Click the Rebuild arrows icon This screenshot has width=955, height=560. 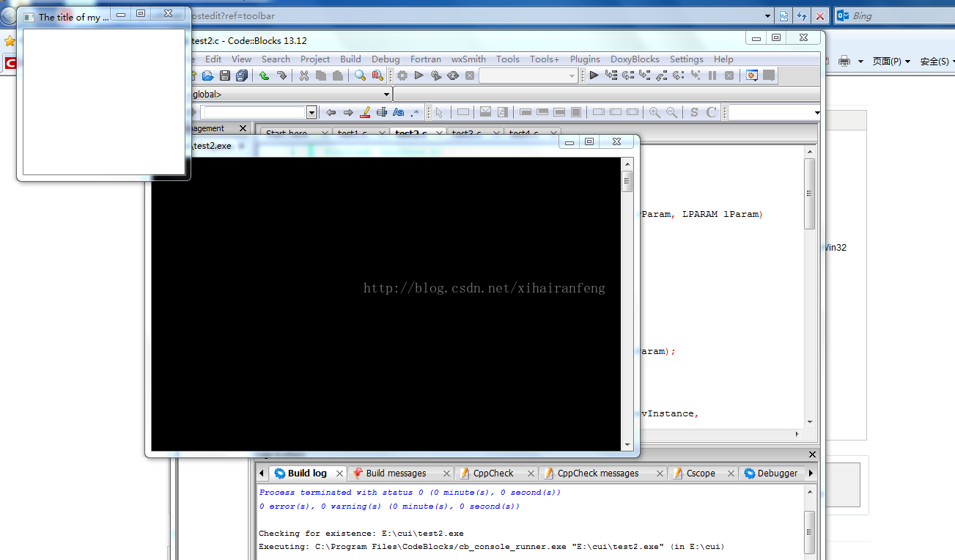[x=453, y=75]
